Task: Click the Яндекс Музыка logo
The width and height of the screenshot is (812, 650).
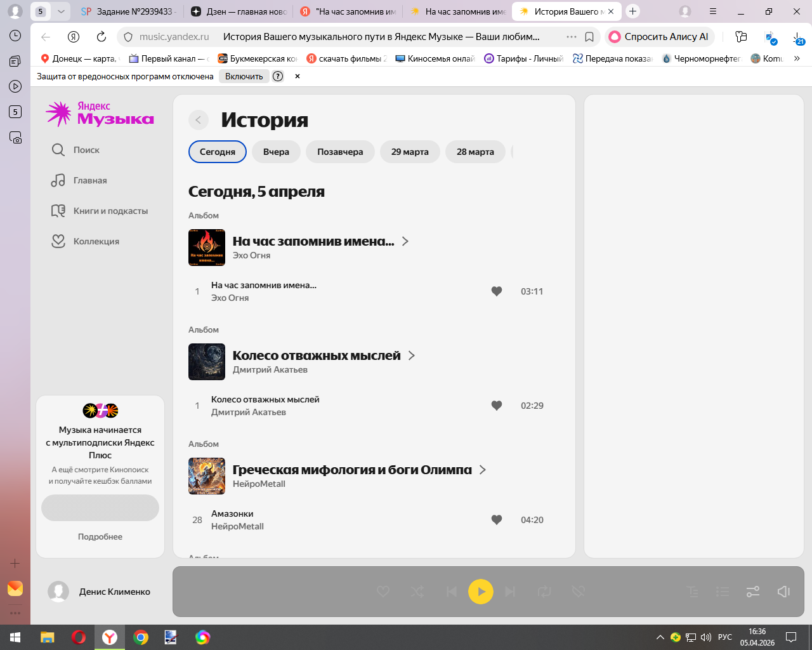Action: [x=100, y=114]
